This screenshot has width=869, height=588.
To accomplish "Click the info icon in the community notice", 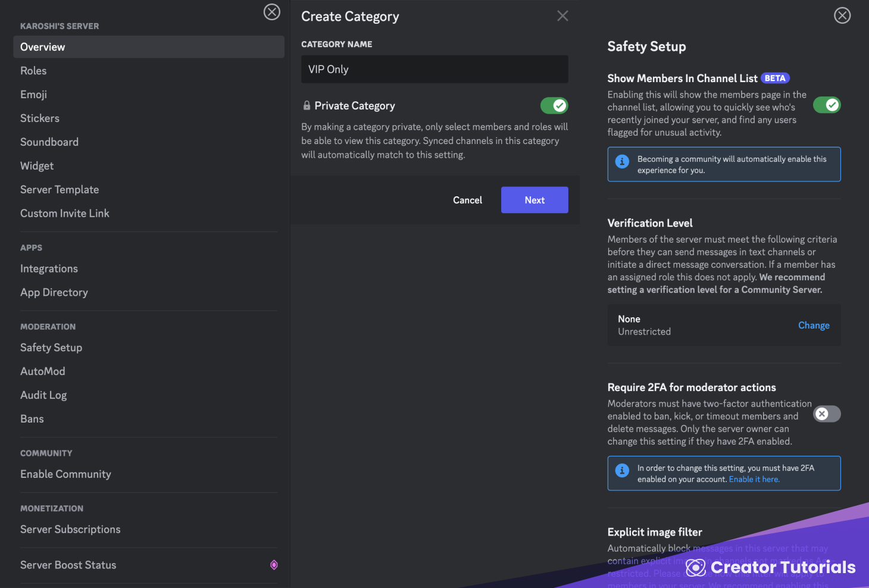I will pyautogui.click(x=622, y=161).
